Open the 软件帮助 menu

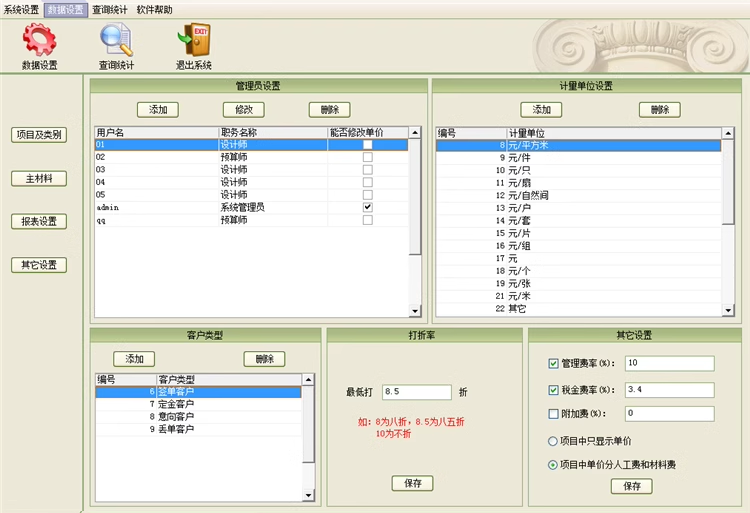(154, 10)
